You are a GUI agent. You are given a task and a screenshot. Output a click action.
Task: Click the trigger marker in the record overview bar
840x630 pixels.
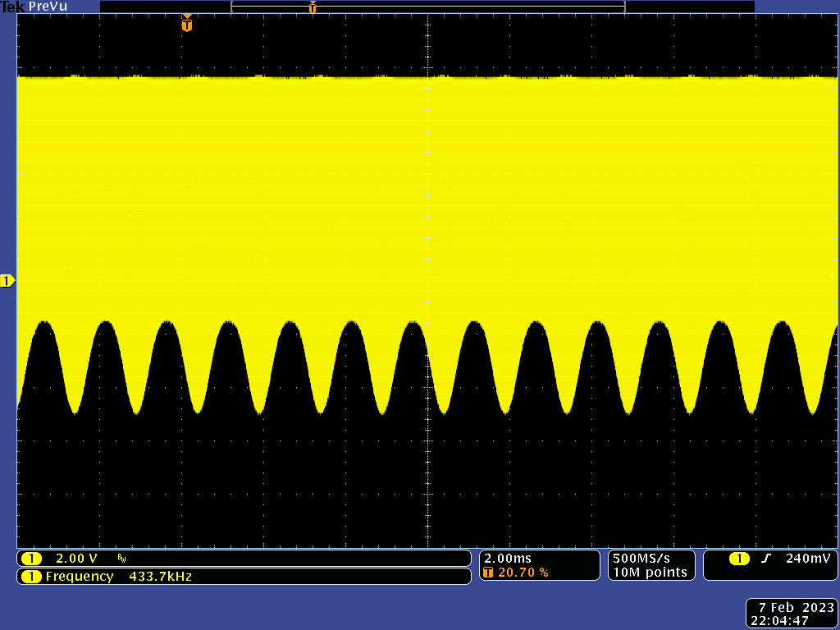pos(313,7)
